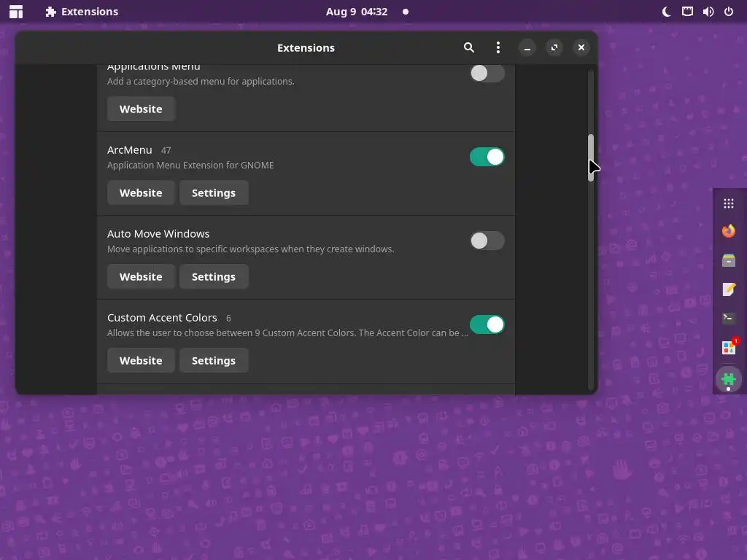Screen dimensions: 747x560
Task: Click ArcMenu version number 47
Action: (166, 150)
